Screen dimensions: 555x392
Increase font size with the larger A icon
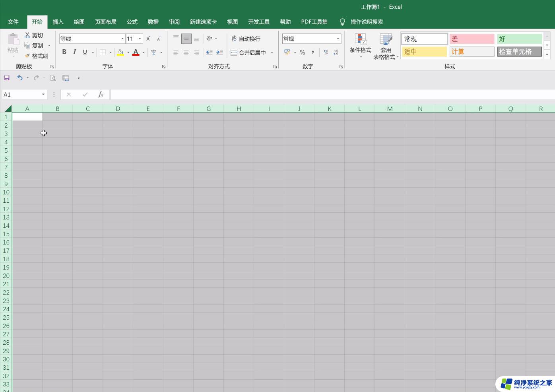(x=148, y=39)
